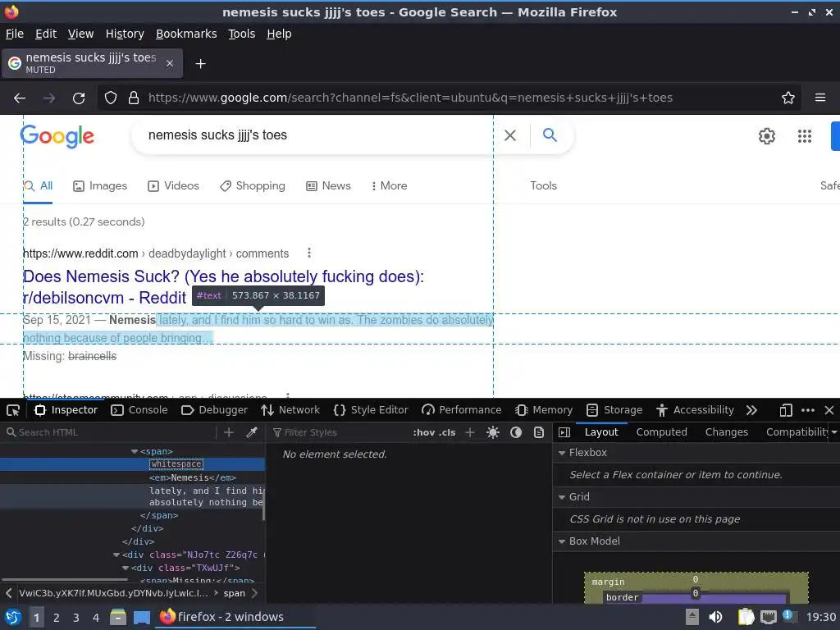Image resolution: width=840 pixels, height=630 pixels.
Task: Close the developer tools panel
Action: pyautogui.click(x=829, y=410)
